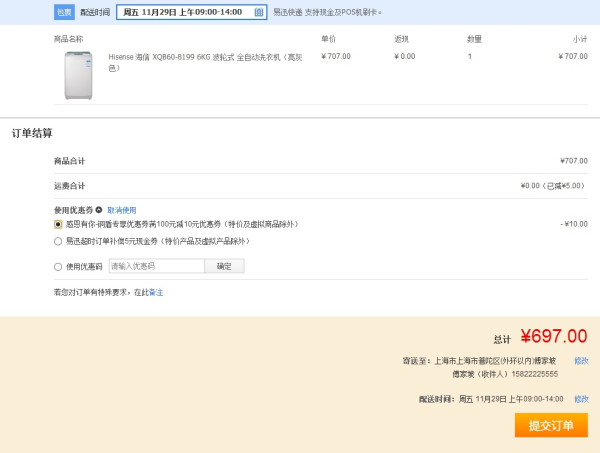This screenshot has height=453, width=600.
Task: Click the coupon help info icon
Action: coord(99,210)
